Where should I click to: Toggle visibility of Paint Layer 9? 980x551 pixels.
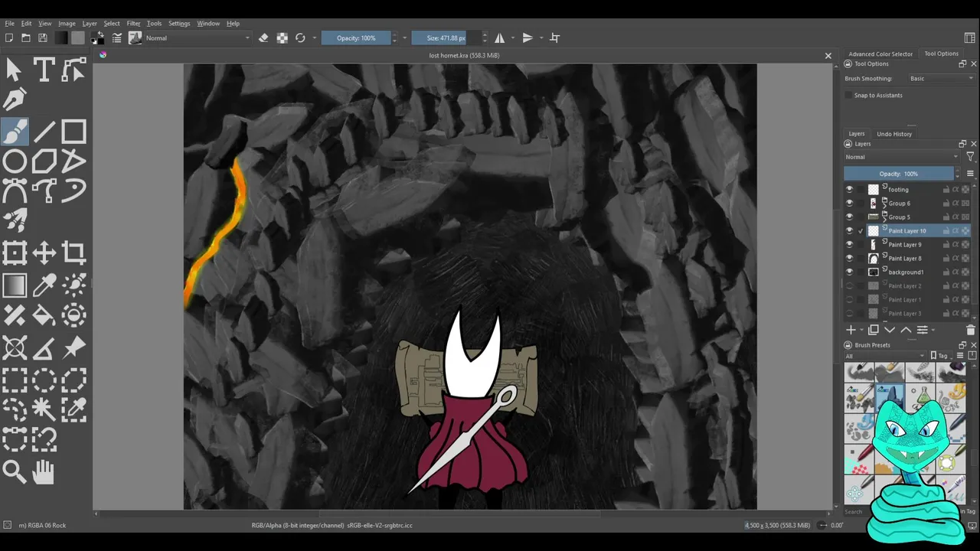849,244
